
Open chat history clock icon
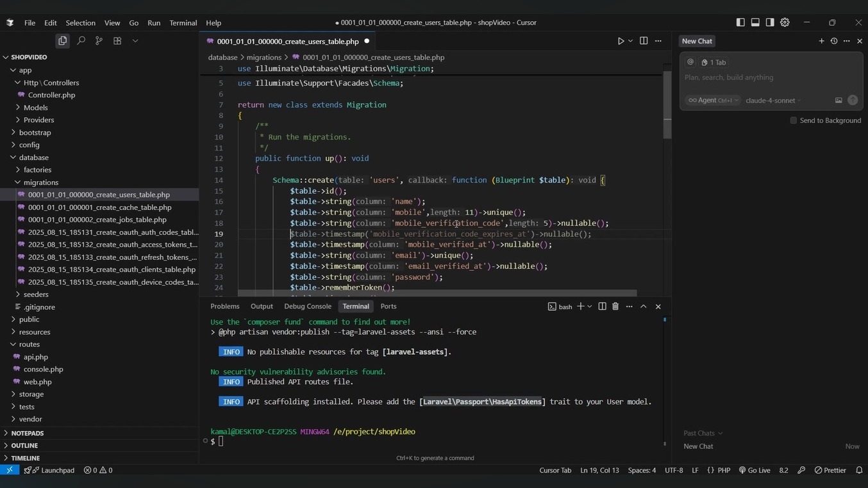[834, 41]
